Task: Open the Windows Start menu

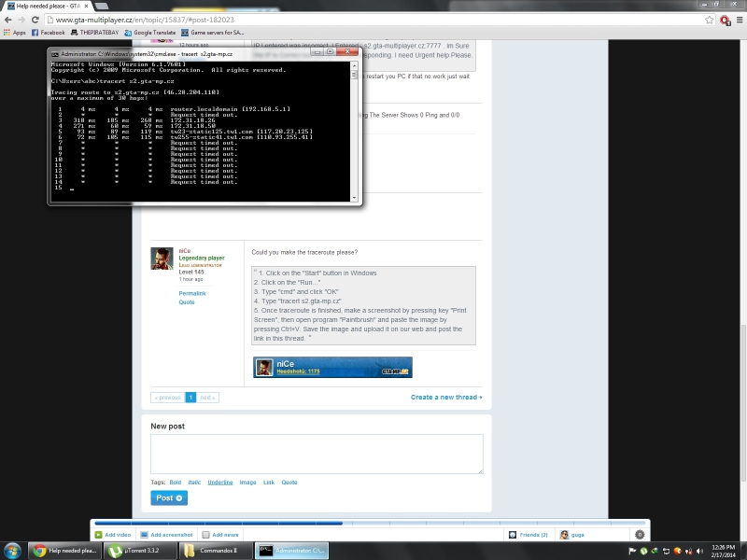Action: click(x=13, y=551)
